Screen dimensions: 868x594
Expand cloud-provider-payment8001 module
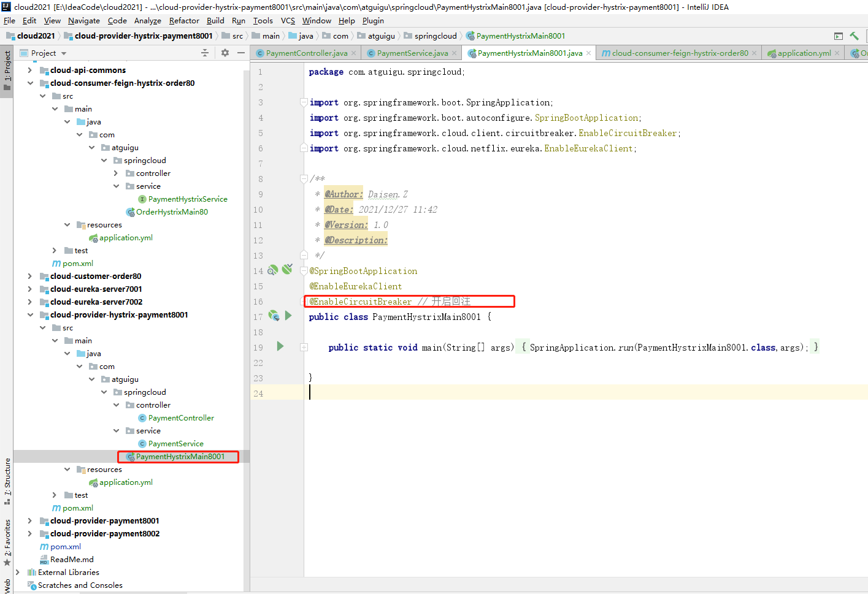[x=29, y=521]
